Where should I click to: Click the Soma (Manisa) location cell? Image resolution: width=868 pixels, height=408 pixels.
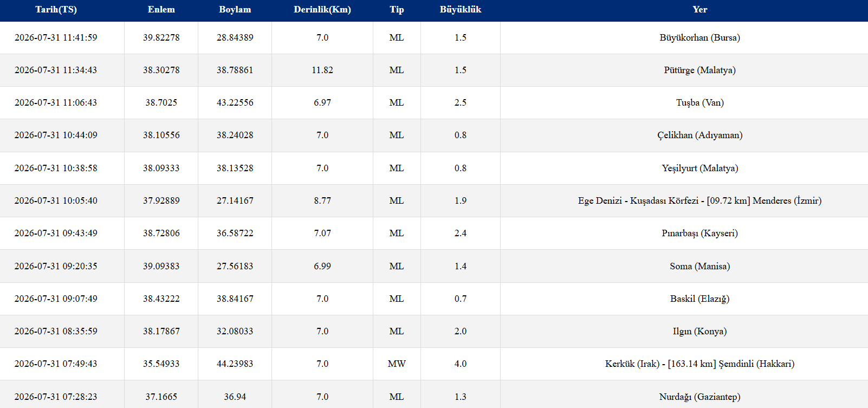(699, 267)
